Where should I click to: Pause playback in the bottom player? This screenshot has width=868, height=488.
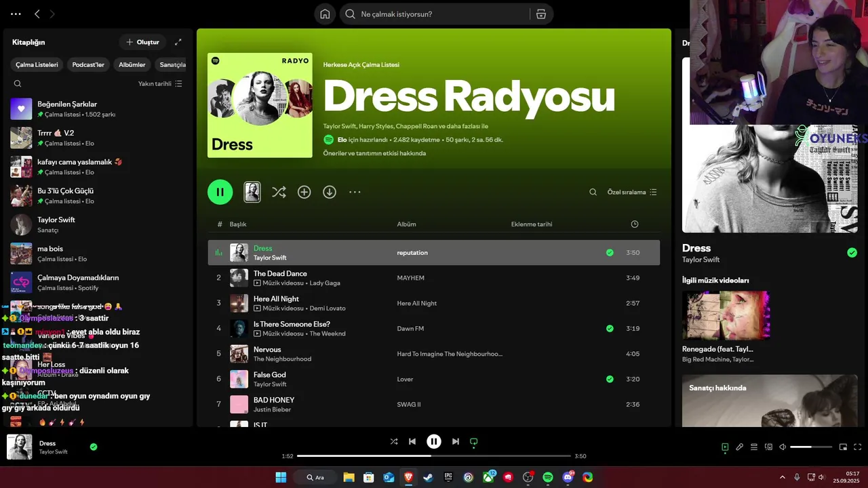(x=434, y=441)
